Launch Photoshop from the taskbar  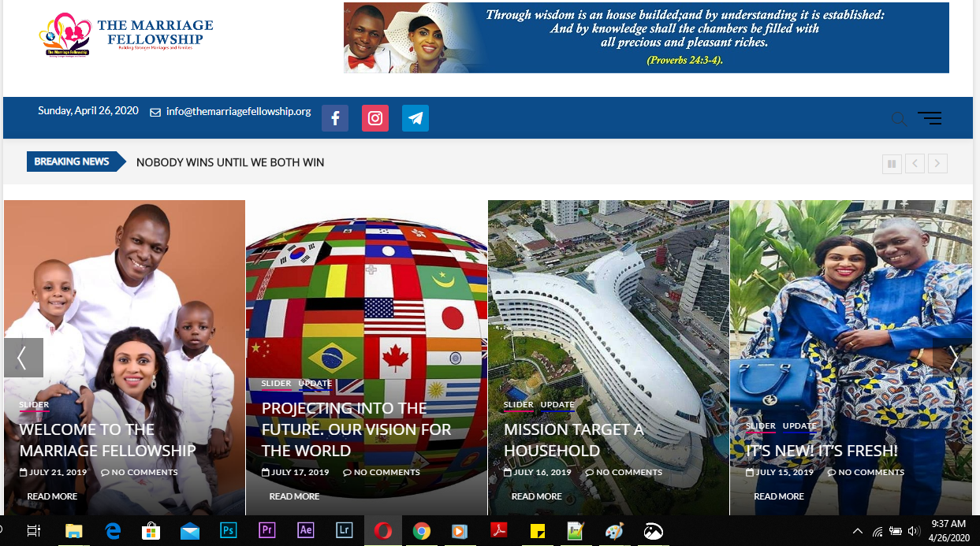pos(229,531)
